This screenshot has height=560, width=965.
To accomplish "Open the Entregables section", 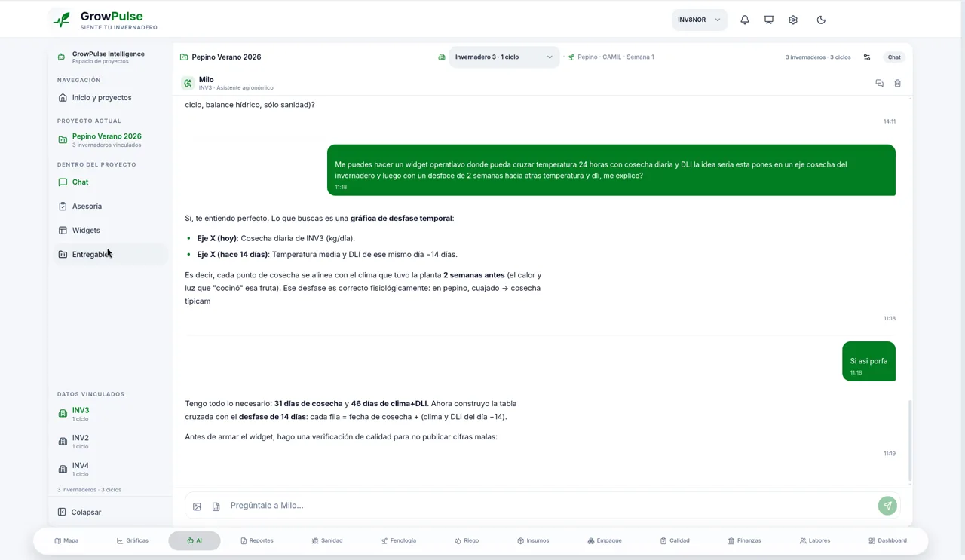I will click(109, 255).
